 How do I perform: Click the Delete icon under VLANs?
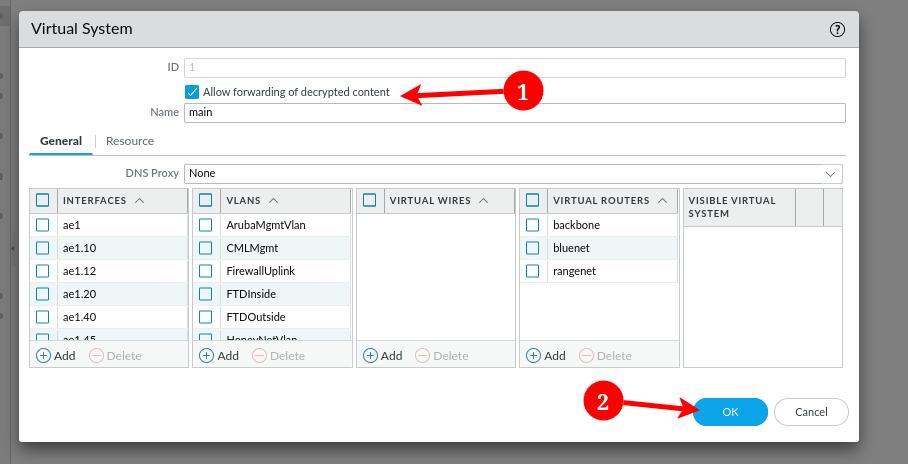(x=259, y=355)
